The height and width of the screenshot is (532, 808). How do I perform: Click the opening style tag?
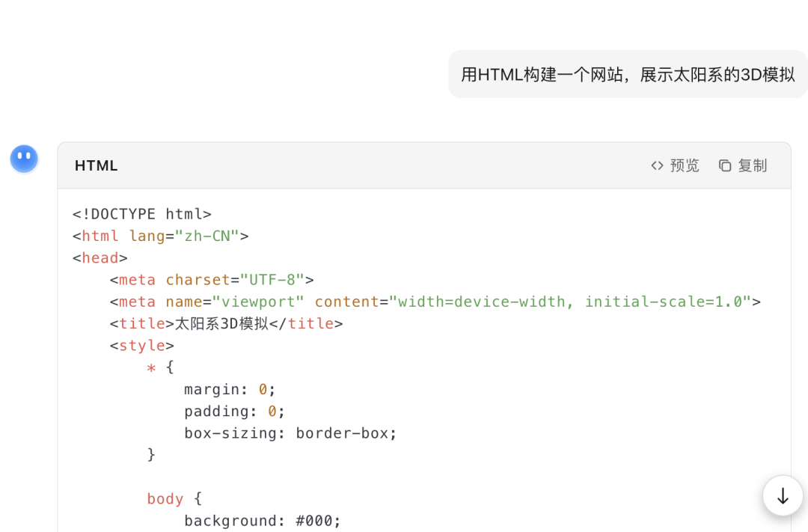pyautogui.click(x=142, y=345)
